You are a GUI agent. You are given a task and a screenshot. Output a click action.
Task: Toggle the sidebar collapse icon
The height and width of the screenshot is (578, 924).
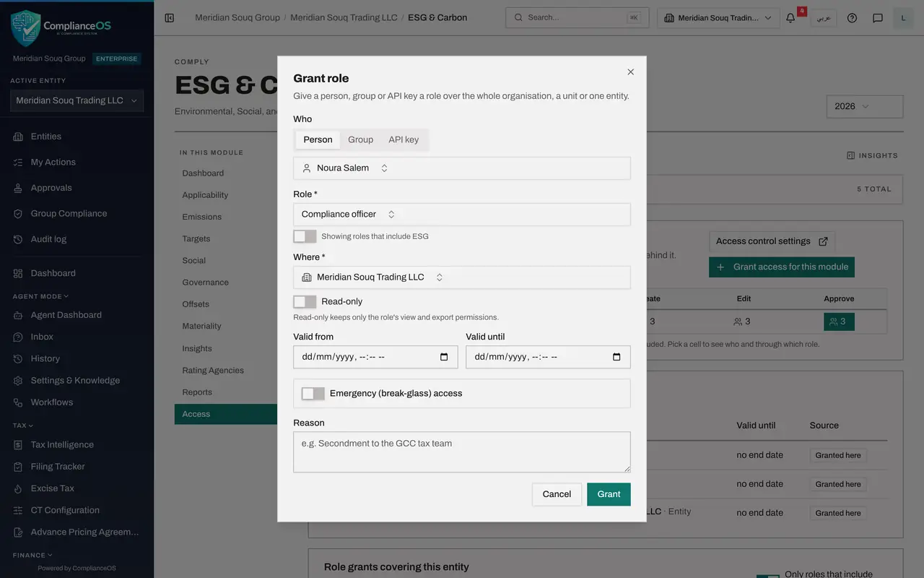(170, 18)
